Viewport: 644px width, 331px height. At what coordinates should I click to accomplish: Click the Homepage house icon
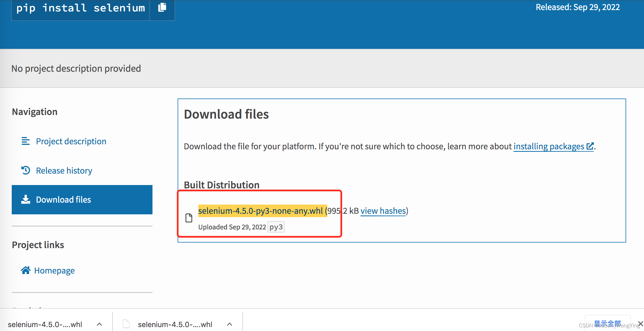[x=25, y=270]
